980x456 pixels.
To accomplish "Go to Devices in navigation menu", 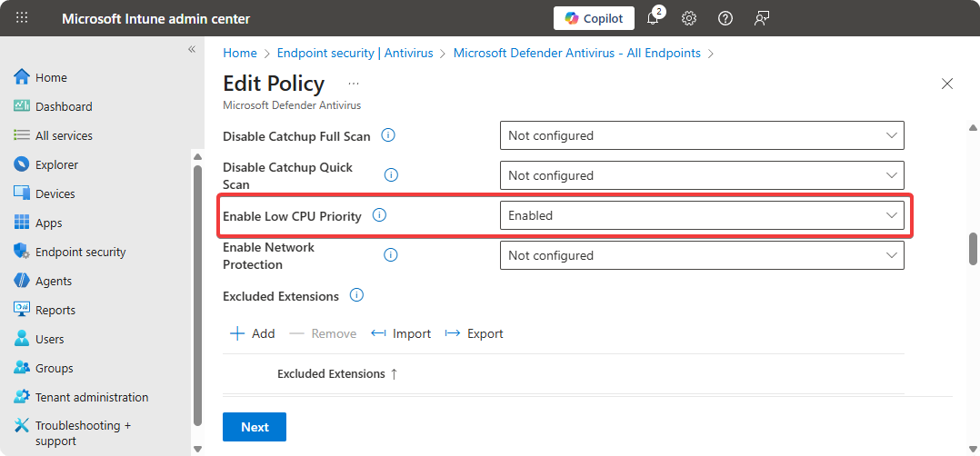I will click(55, 193).
